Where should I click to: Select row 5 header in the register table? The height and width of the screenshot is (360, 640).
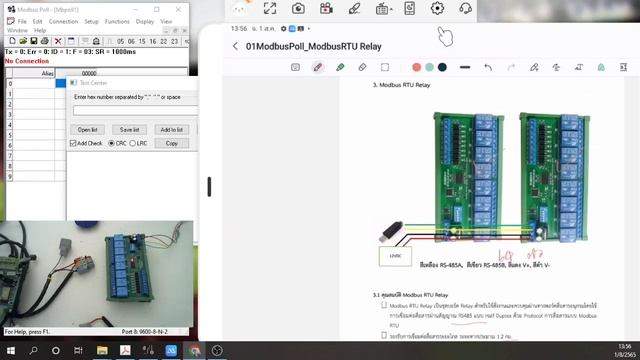click(10, 135)
